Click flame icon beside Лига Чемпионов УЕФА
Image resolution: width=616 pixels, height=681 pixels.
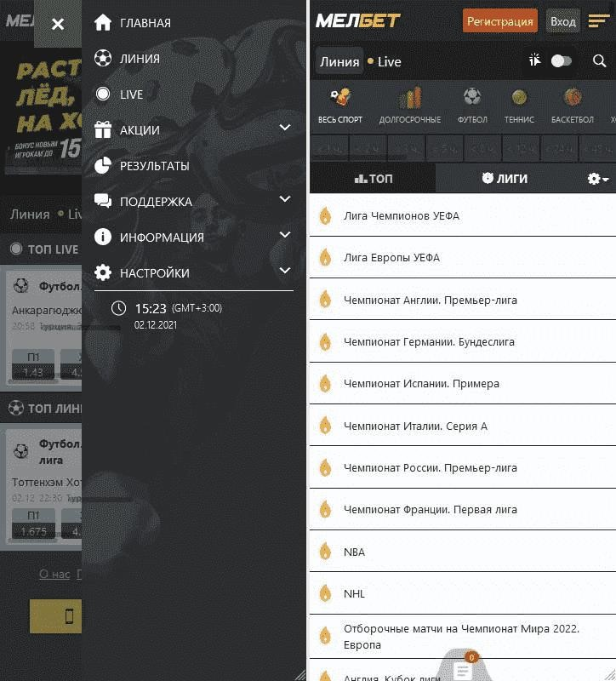click(x=325, y=215)
